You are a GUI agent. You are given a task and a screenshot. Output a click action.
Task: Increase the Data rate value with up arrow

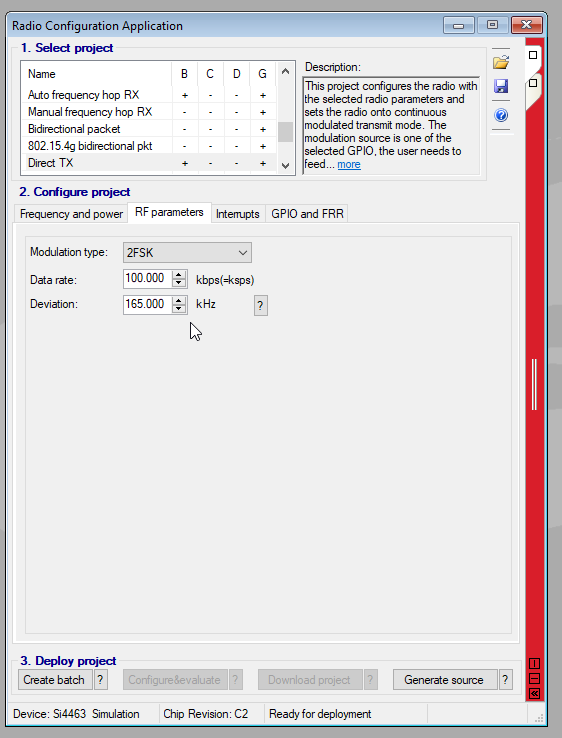(x=178, y=275)
